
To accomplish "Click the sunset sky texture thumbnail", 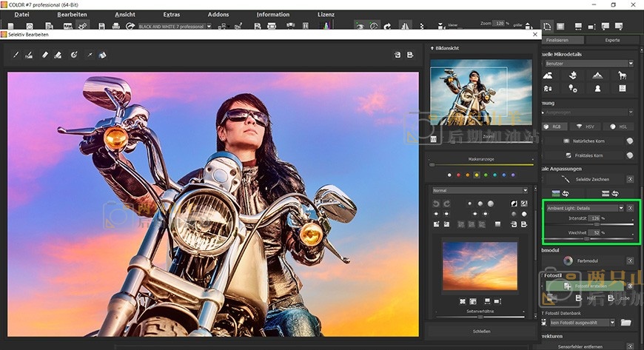I will [x=480, y=266].
